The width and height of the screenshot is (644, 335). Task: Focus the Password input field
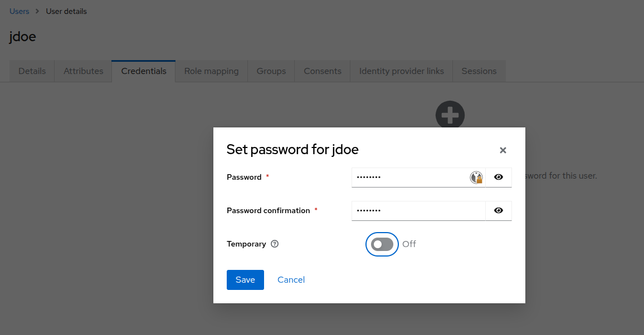[x=409, y=178]
